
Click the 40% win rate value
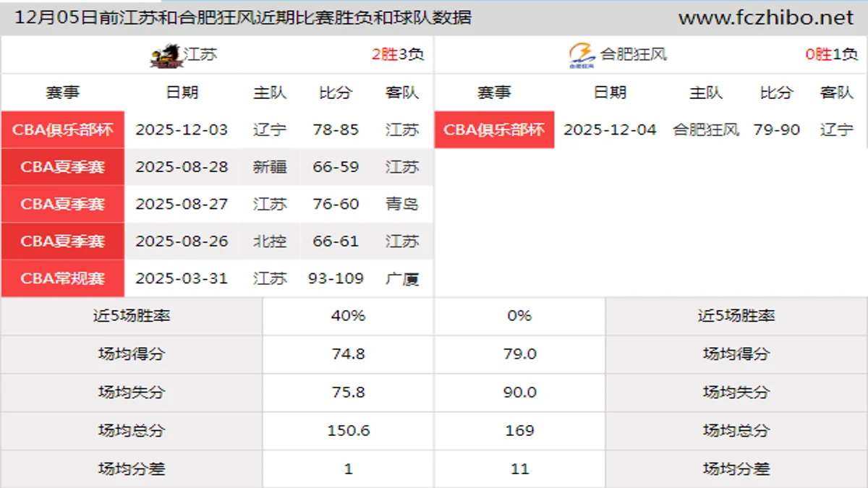point(348,316)
